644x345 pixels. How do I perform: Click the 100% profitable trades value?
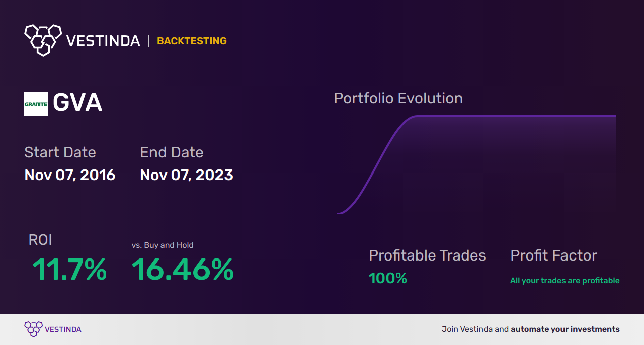point(388,278)
